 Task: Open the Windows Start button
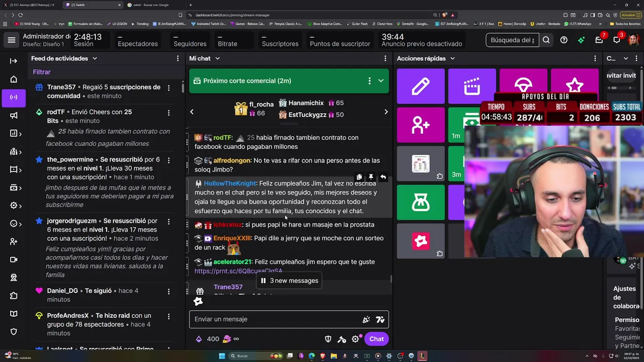(x=221, y=356)
